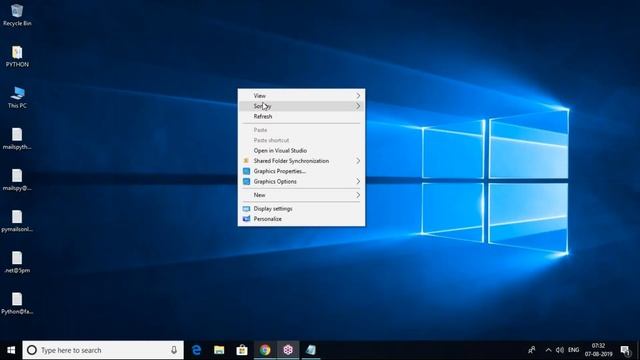The width and height of the screenshot is (640, 360).
Task: Select the PYTHON folder on desktop
Action: [17, 56]
